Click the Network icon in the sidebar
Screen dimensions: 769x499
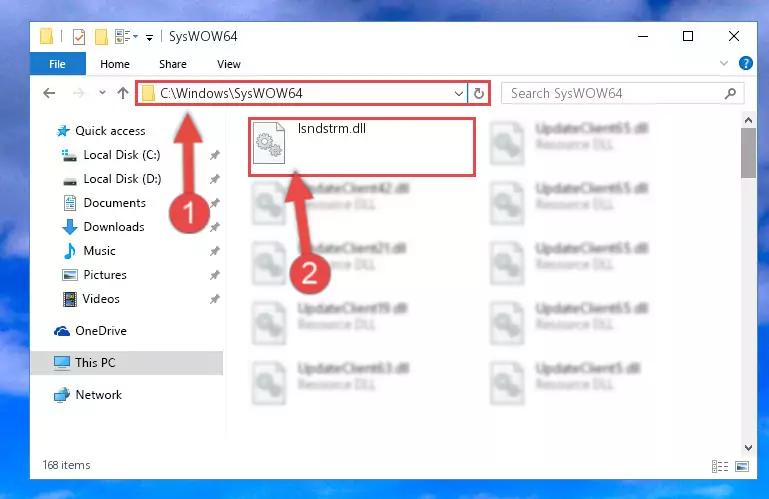point(62,395)
